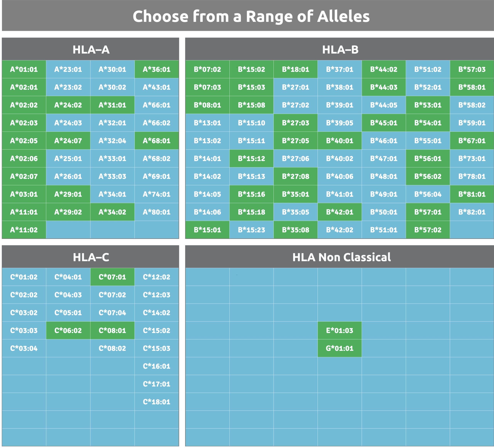This screenshot has width=494, height=448.
Task: Click the HLA–A section header
Action: coord(91,49)
